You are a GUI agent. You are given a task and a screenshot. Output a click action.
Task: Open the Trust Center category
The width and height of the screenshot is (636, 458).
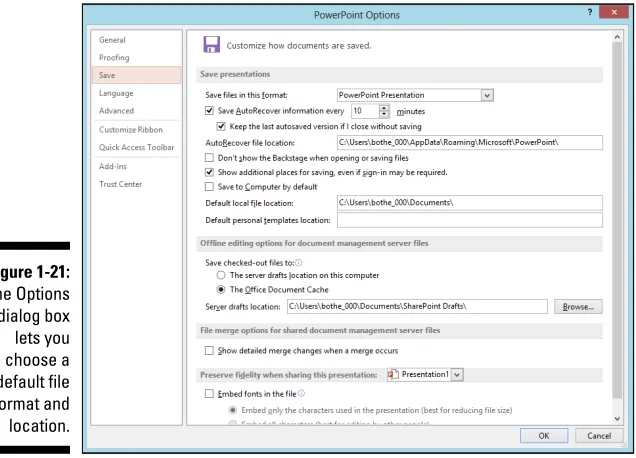(x=136, y=184)
